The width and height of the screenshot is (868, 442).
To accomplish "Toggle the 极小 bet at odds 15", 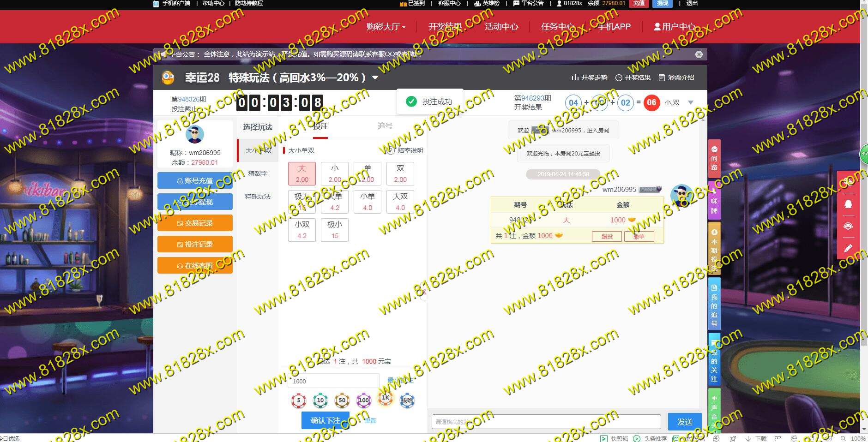I will (x=335, y=230).
